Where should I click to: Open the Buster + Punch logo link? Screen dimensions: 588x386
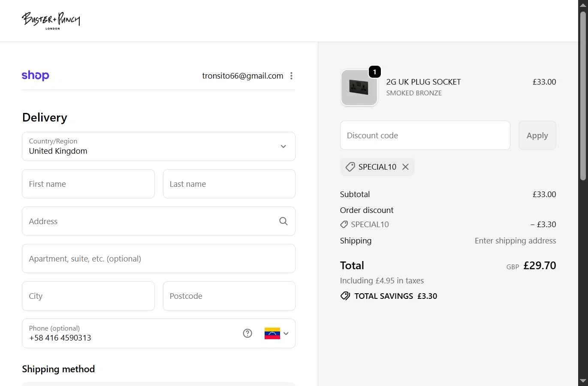[51, 21]
